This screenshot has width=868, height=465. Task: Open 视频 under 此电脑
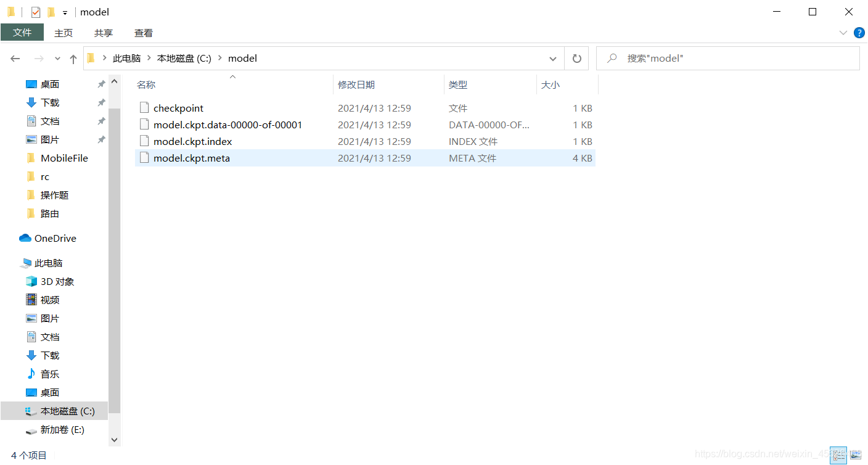click(x=50, y=300)
